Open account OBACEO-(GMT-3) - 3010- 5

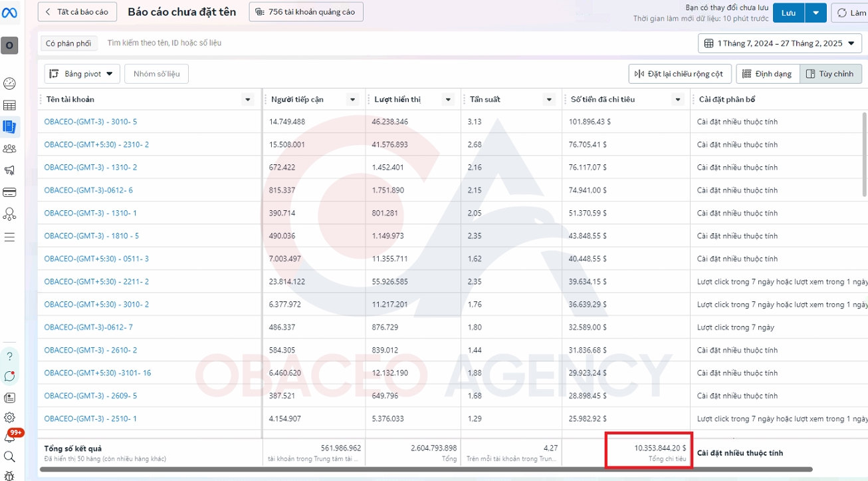tap(90, 122)
